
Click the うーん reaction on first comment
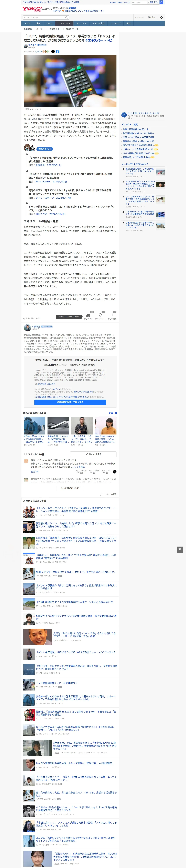(106, 472)
